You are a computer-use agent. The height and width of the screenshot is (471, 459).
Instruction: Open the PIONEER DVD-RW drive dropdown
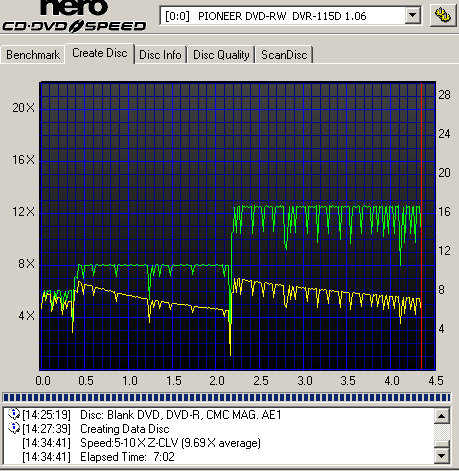pyautogui.click(x=290, y=16)
